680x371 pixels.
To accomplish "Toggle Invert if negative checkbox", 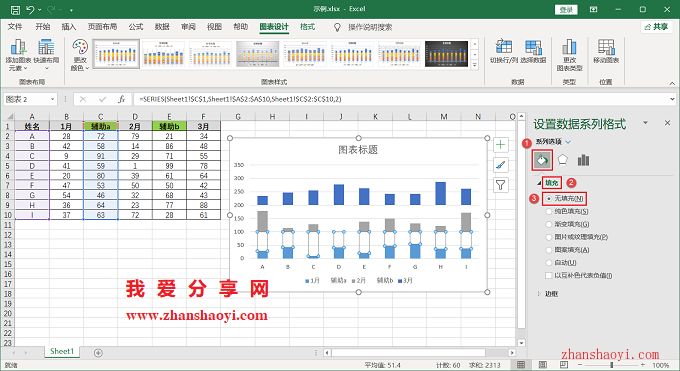I will (x=549, y=276).
